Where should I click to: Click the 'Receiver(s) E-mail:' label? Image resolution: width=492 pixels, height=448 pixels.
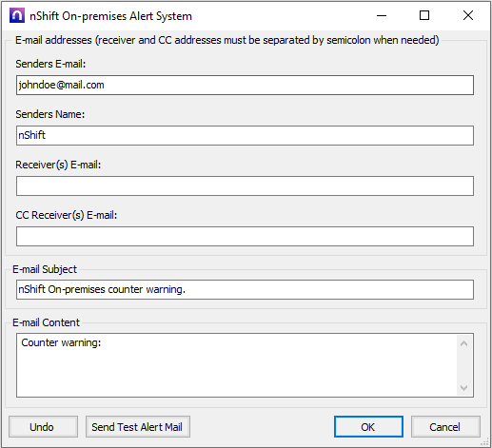[58, 165]
